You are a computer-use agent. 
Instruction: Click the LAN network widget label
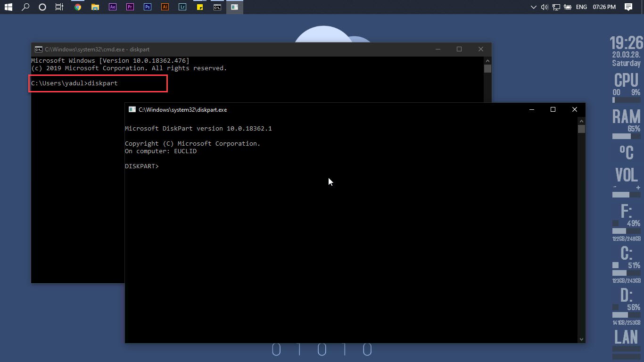click(626, 337)
